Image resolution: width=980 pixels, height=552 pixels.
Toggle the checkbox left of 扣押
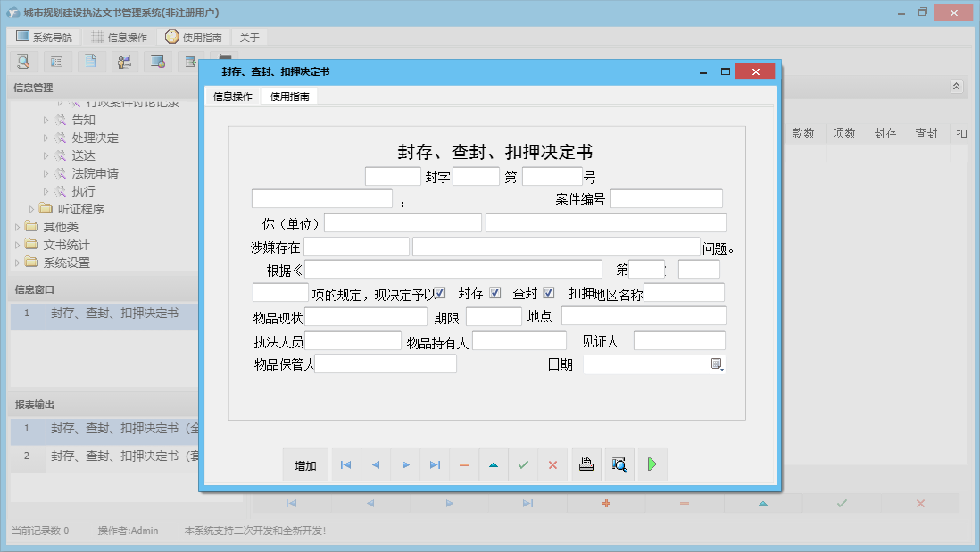pyautogui.click(x=549, y=293)
